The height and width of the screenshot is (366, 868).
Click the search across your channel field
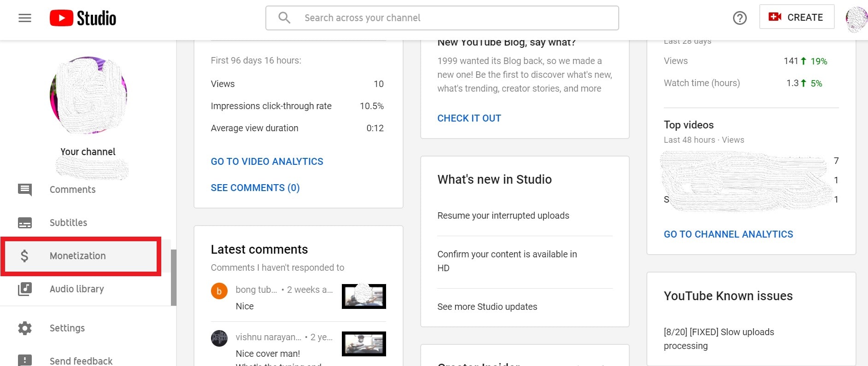(442, 18)
